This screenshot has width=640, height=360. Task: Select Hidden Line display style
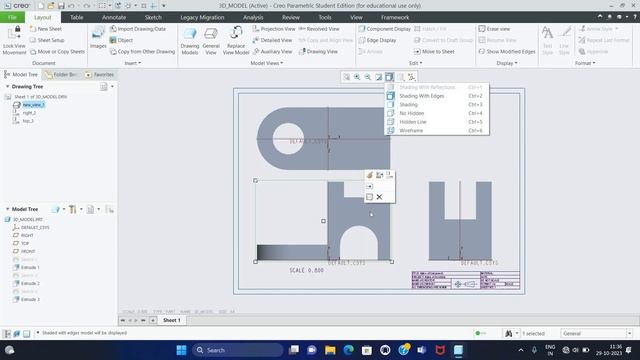[x=436, y=122]
